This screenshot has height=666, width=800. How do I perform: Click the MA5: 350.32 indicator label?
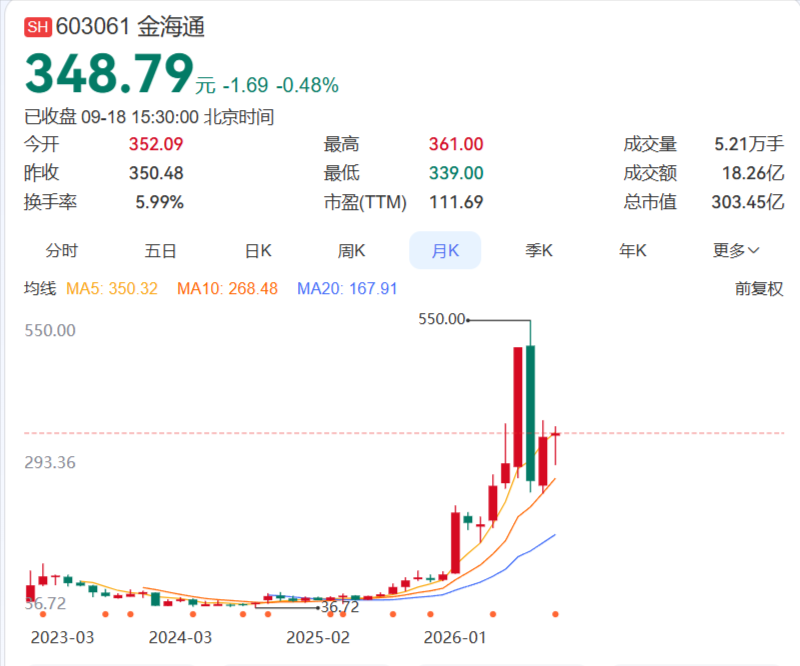pos(112,289)
